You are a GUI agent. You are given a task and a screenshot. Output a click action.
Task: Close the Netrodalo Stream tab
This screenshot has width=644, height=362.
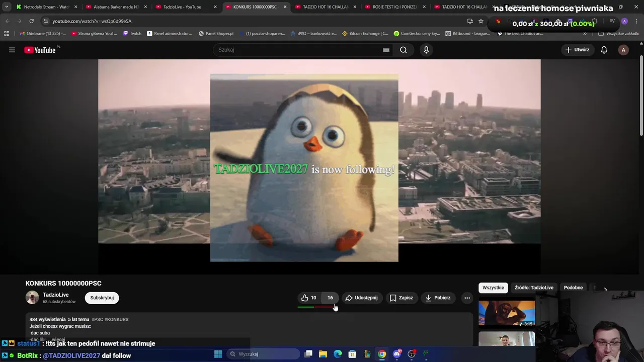[x=76, y=7]
